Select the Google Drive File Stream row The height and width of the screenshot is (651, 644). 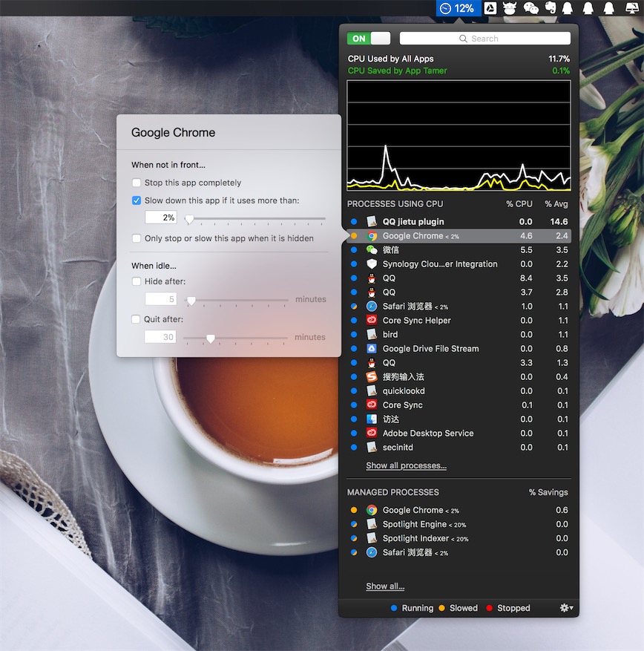[x=459, y=348]
